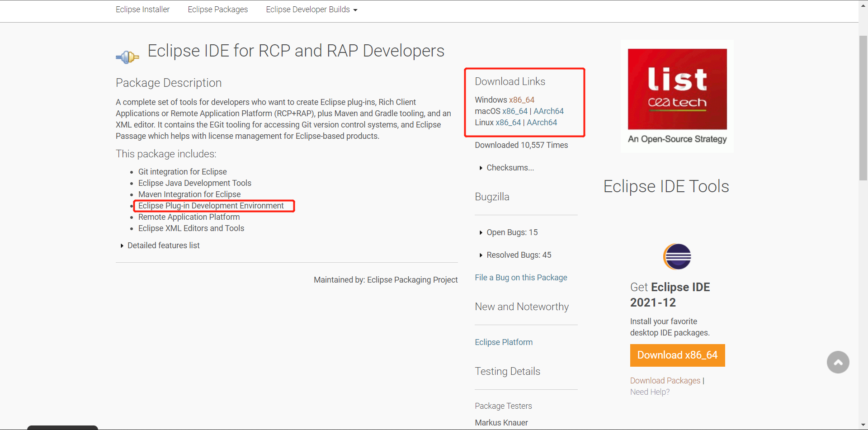Click the Eclipse IDE round logo

coord(677,256)
